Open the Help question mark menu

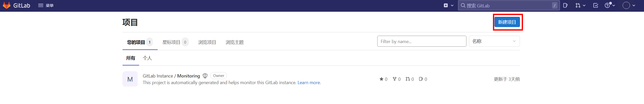click(x=610, y=5)
